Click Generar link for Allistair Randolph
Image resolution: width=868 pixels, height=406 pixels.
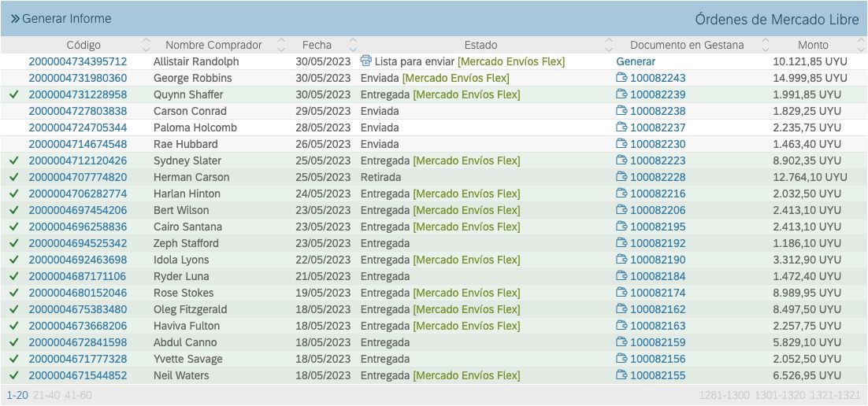point(636,61)
